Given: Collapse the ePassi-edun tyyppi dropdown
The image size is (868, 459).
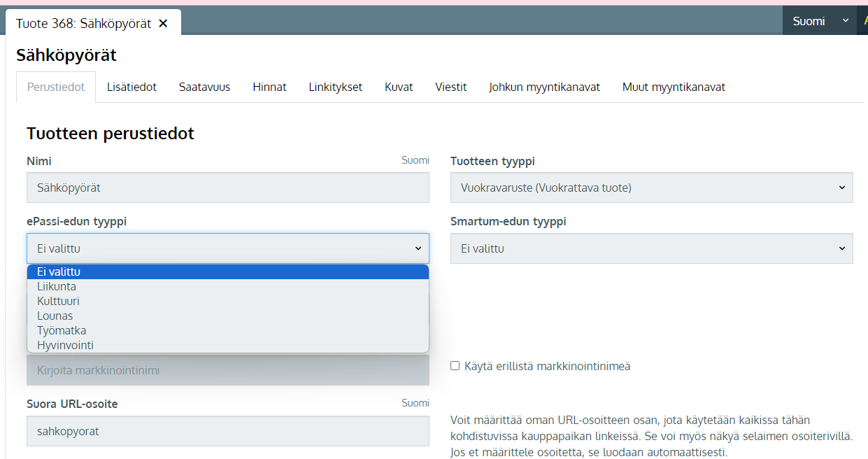Looking at the screenshot, I should (227, 248).
